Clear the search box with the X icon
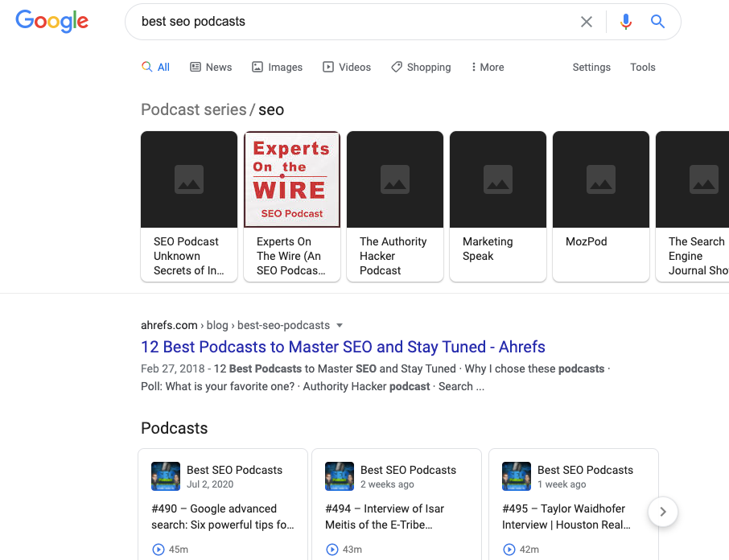Viewport: 729px width, 560px height. (x=587, y=22)
